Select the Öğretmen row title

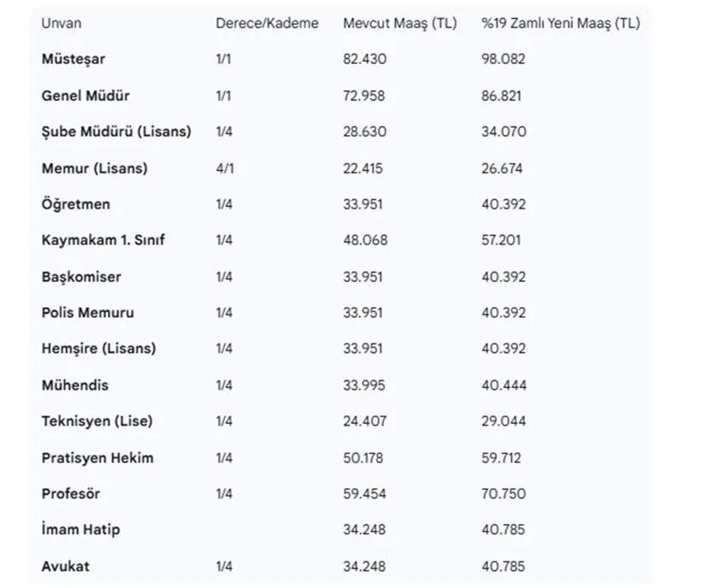pos(75,204)
